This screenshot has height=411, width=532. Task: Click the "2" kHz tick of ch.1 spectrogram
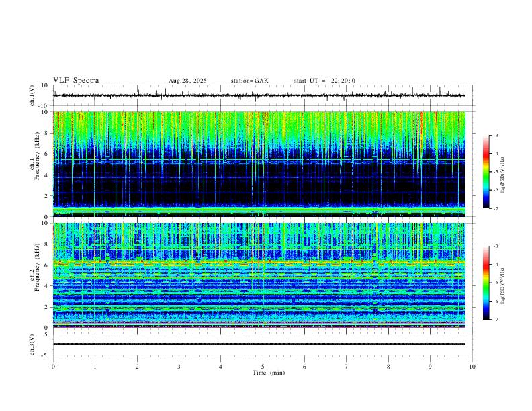coord(47,195)
